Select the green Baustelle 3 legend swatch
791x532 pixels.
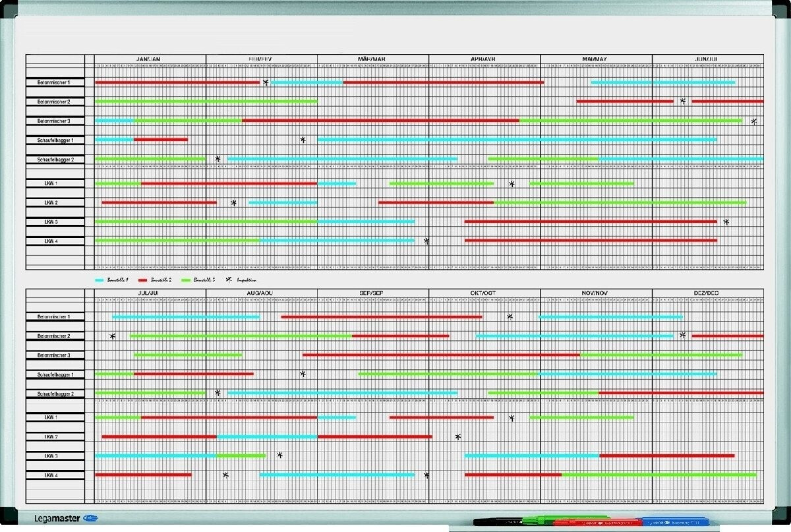pos(187,280)
